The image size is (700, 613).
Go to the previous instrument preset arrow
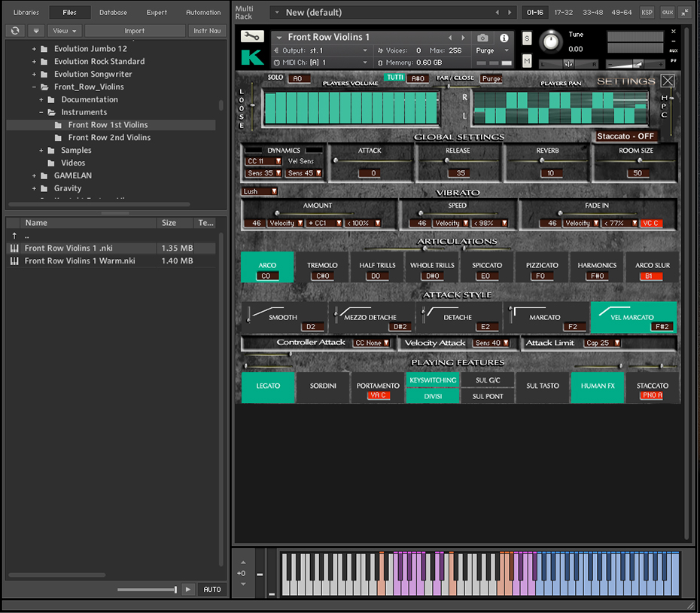pos(450,38)
